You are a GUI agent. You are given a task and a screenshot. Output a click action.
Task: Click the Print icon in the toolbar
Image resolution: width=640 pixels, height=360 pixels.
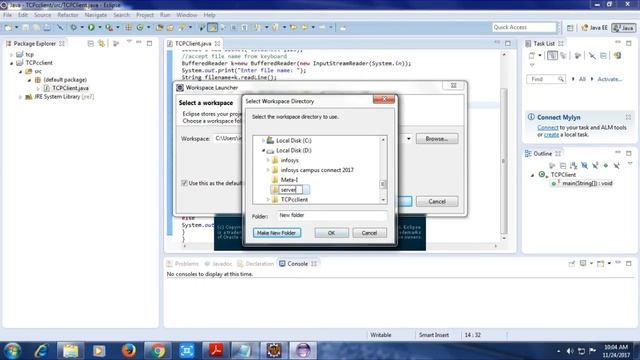47,27
